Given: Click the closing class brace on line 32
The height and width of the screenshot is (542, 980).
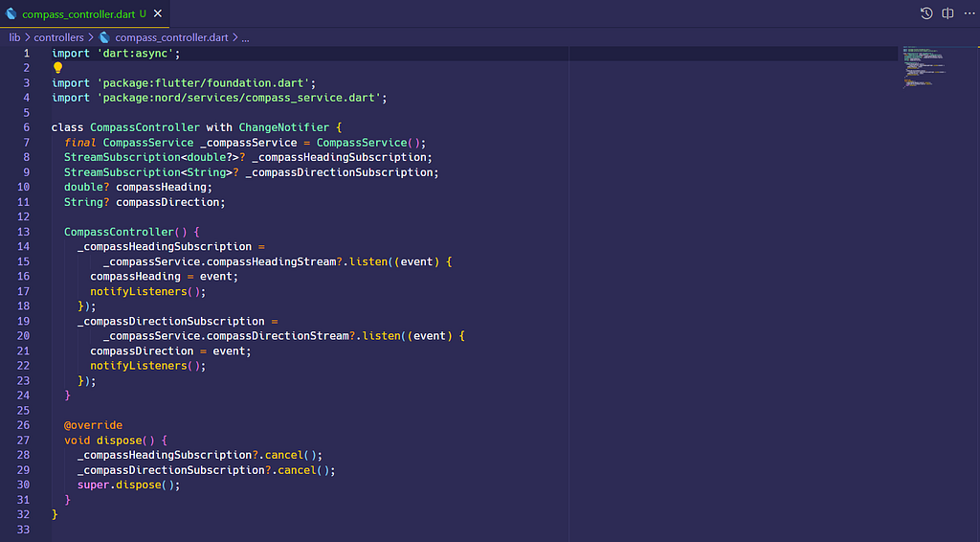Looking at the screenshot, I should [55, 514].
